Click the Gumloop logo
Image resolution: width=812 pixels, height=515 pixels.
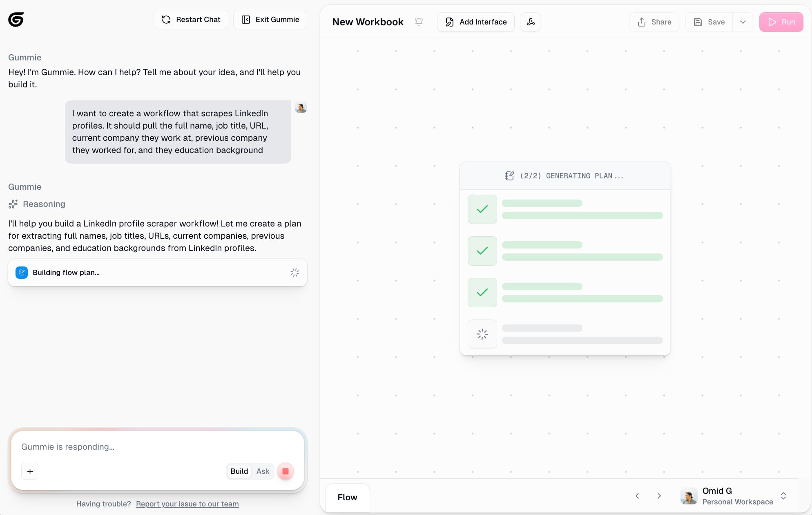(x=16, y=19)
